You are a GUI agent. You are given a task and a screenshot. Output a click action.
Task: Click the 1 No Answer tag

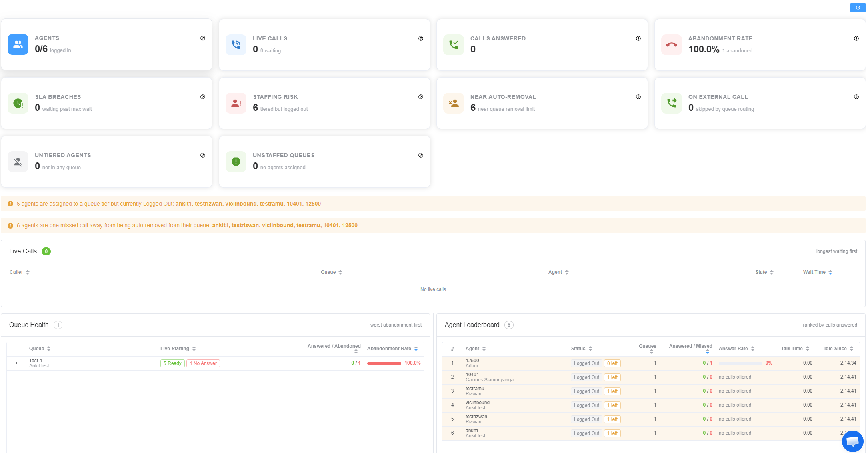pyautogui.click(x=203, y=363)
